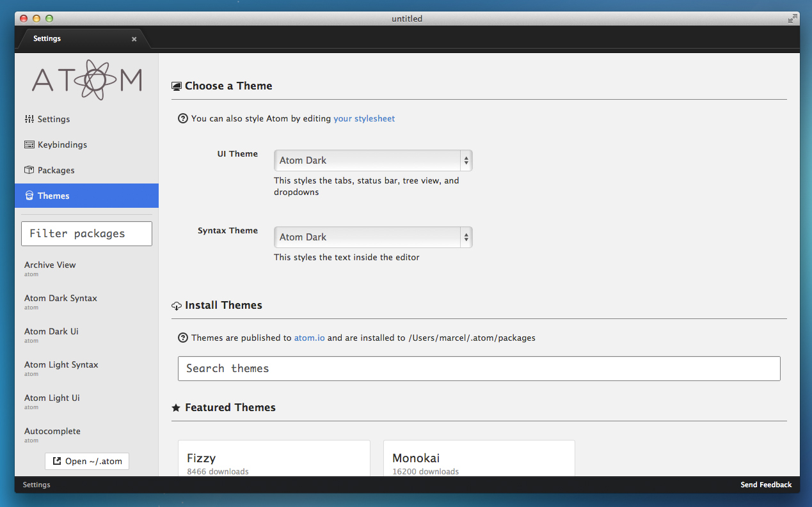Click the monitor icon beside Choose a Theme

pyautogui.click(x=177, y=86)
